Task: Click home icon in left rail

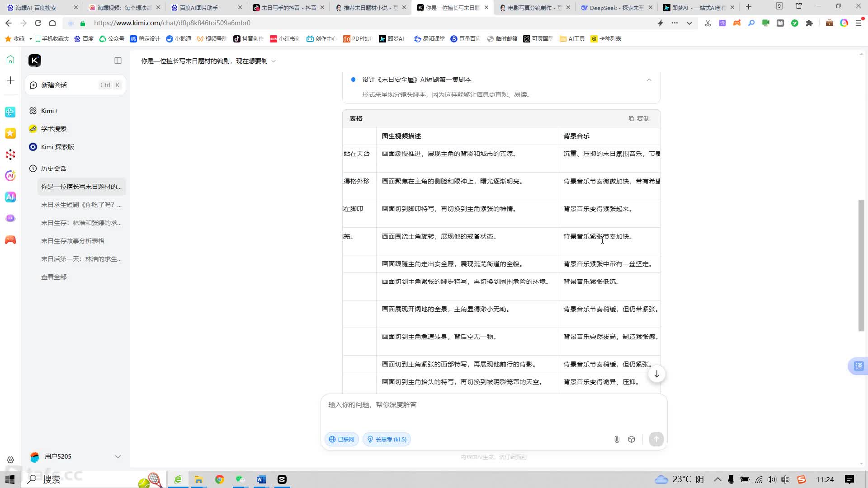Action: pyautogui.click(x=10, y=60)
